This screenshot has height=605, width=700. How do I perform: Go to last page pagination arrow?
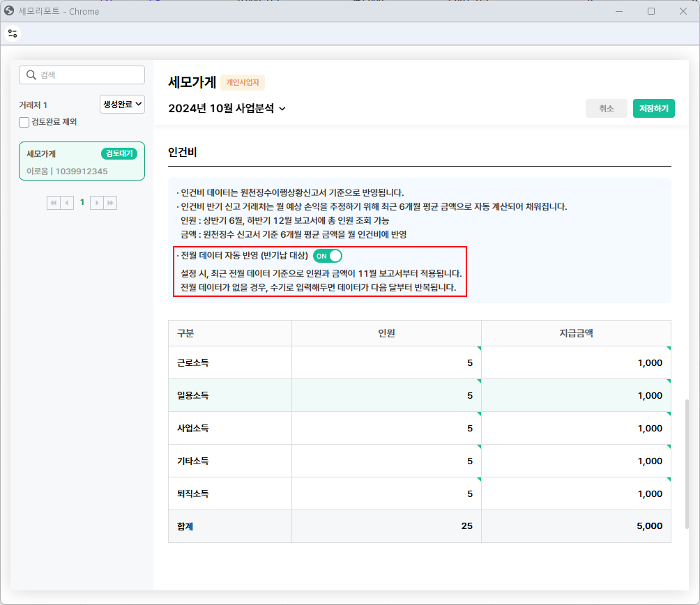110,203
